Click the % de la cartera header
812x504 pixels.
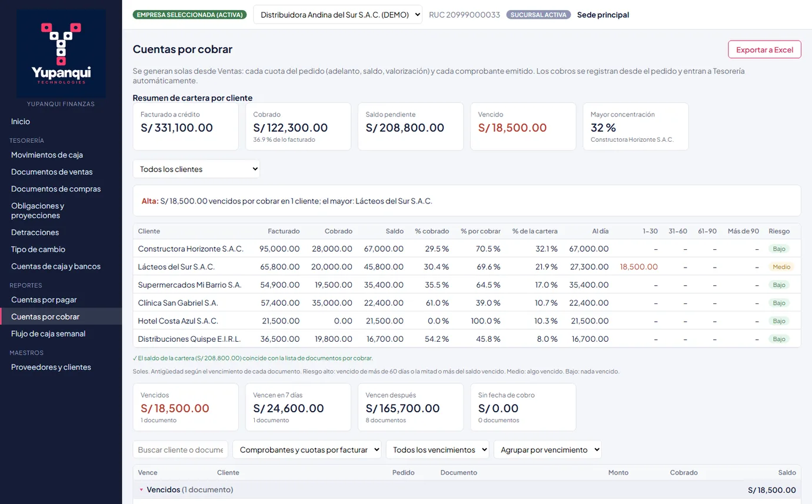[x=535, y=231]
